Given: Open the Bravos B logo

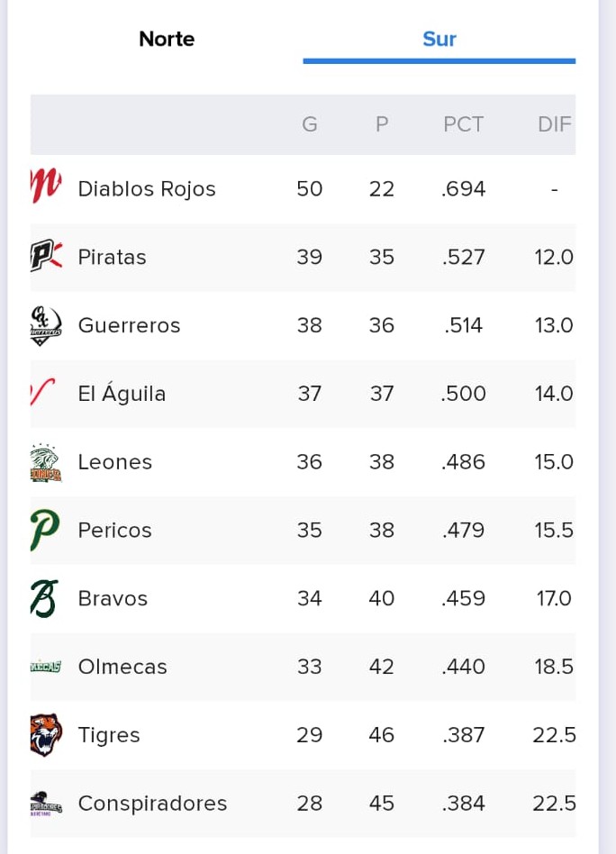Looking at the screenshot, I should pos(44,598).
